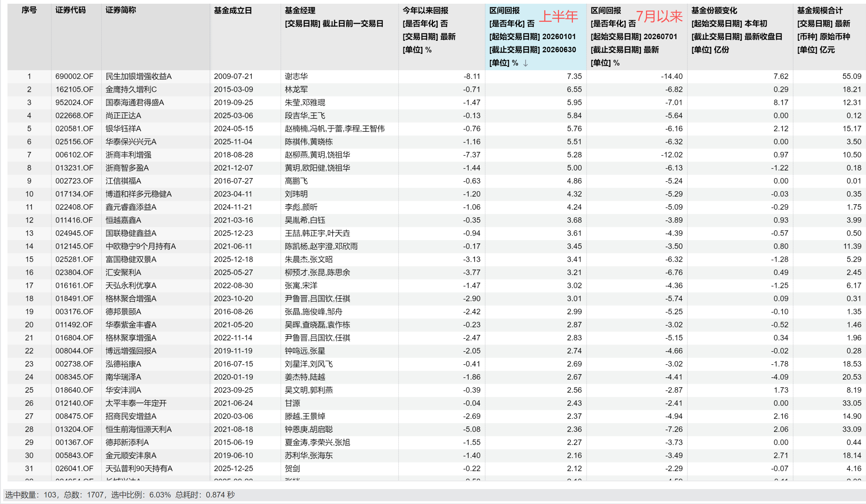Select fund name 德邦新添利A
The image size is (866, 504).
(127, 442)
